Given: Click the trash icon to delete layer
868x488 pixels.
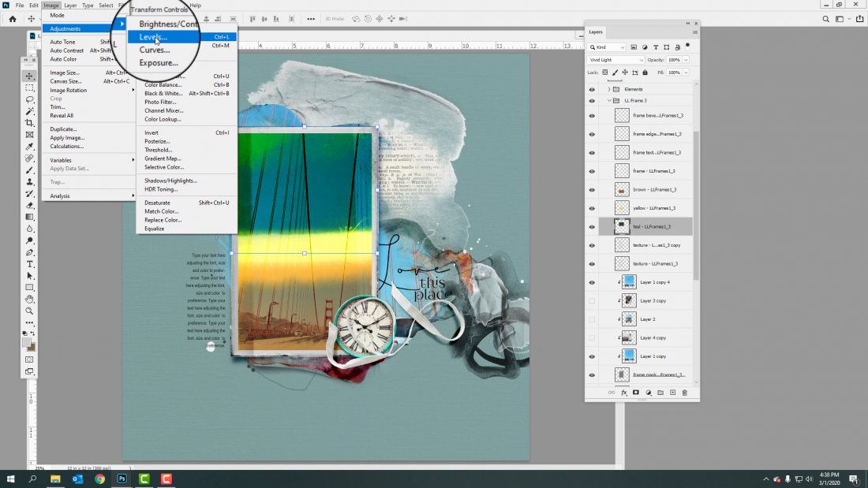Looking at the screenshot, I should point(685,393).
